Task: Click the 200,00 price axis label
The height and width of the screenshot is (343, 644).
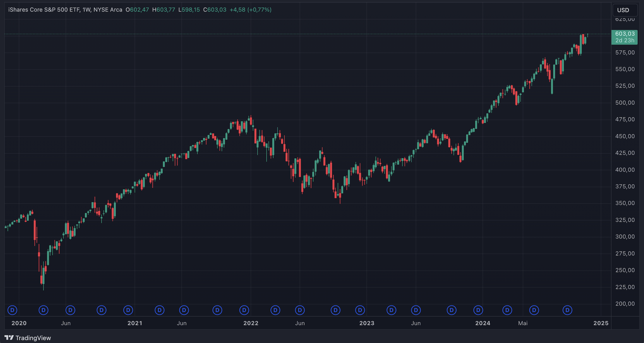Action: (x=625, y=304)
